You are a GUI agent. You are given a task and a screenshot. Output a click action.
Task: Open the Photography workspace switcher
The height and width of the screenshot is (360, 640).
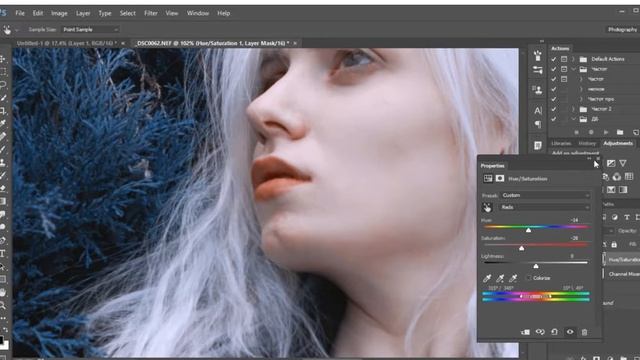[x=622, y=29]
